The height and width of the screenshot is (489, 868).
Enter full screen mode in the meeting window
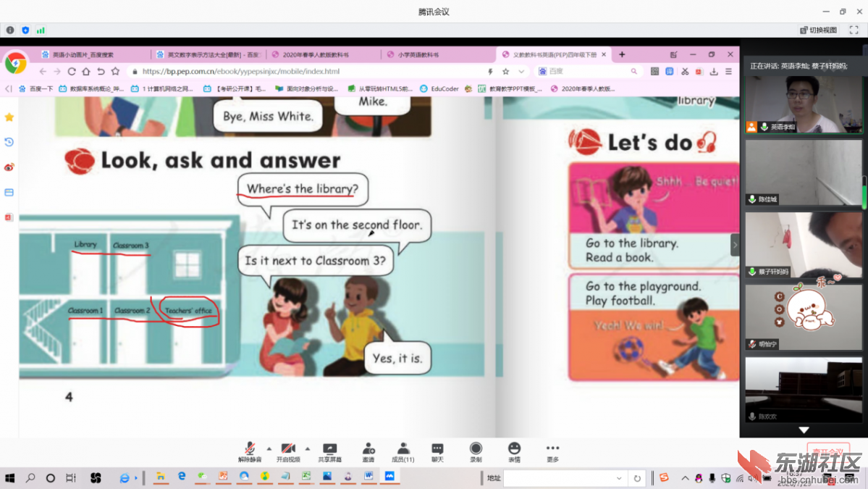[x=854, y=30]
